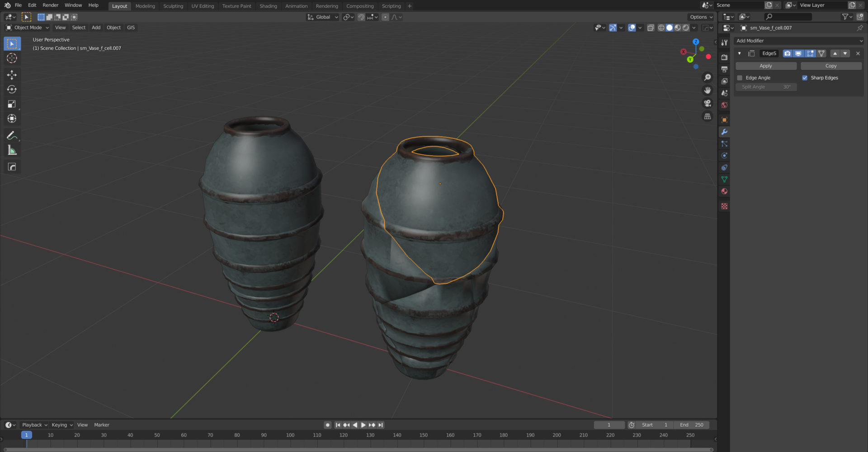Copy the EdgeS modifier
868x452 pixels.
pos(831,66)
